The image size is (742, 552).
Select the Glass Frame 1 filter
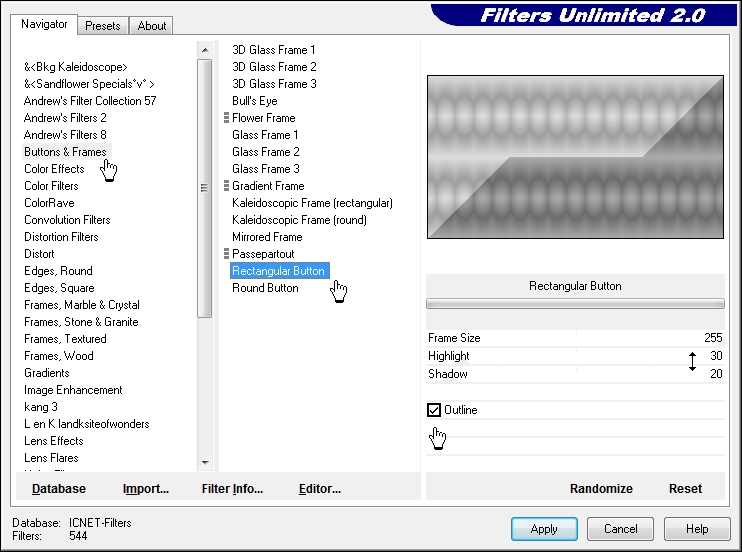pos(265,135)
